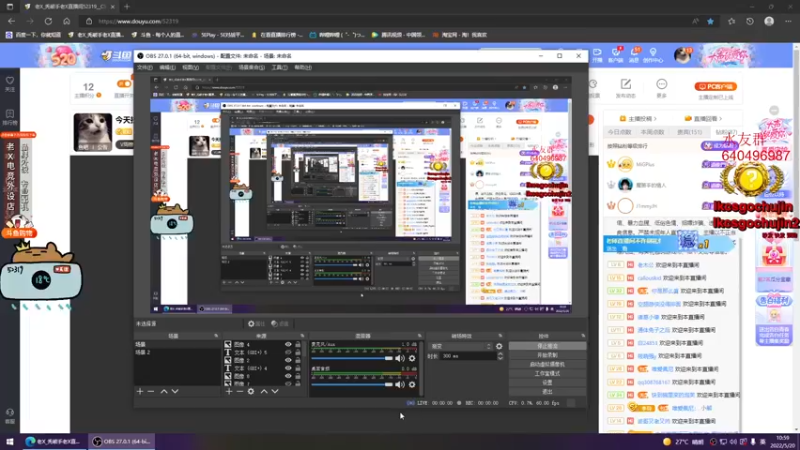800x450 pixels.
Task: Open OBS 场景集合(S) menu
Action: (x=251, y=67)
